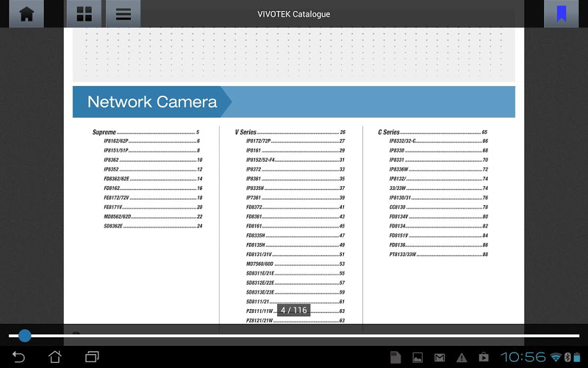Screen dimensions: 588x368
Task: Select the FE8172/72V entry
Action: coord(153,197)
